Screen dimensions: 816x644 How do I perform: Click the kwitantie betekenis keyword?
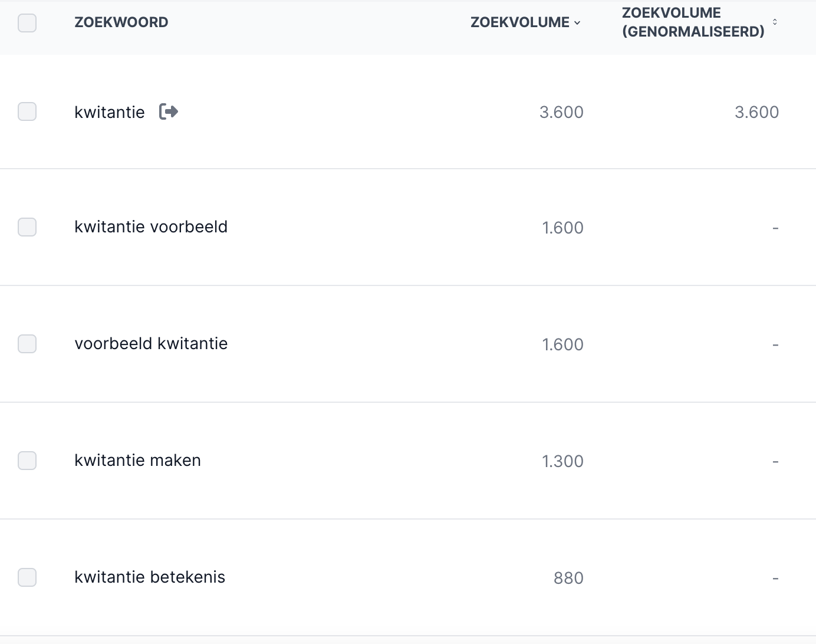(150, 577)
